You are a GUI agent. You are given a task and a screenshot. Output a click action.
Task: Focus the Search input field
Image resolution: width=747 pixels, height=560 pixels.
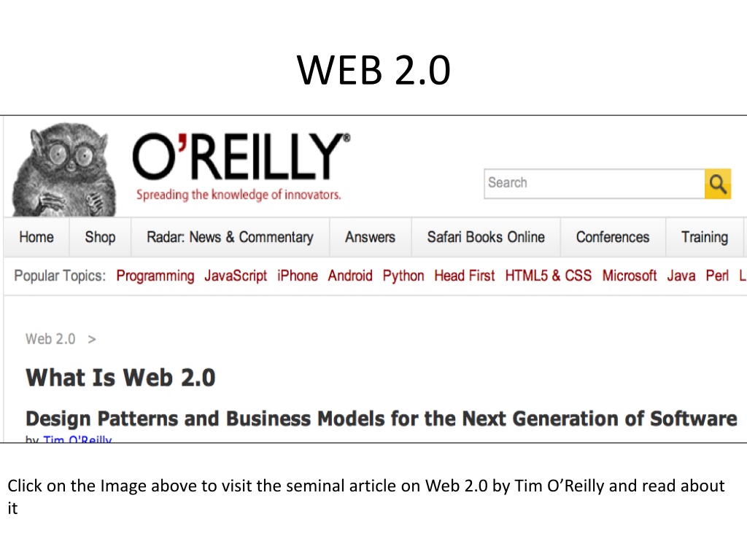[595, 184]
